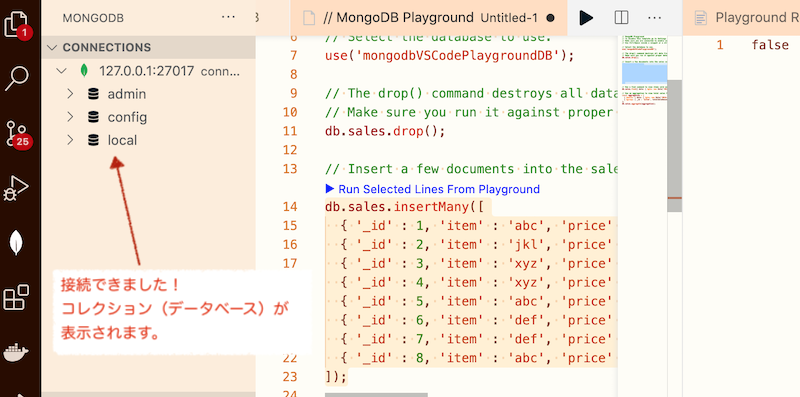This screenshot has width=800, height=397.
Task: Open Source Control with 25 changes
Action: pyautogui.click(x=17, y=134)
